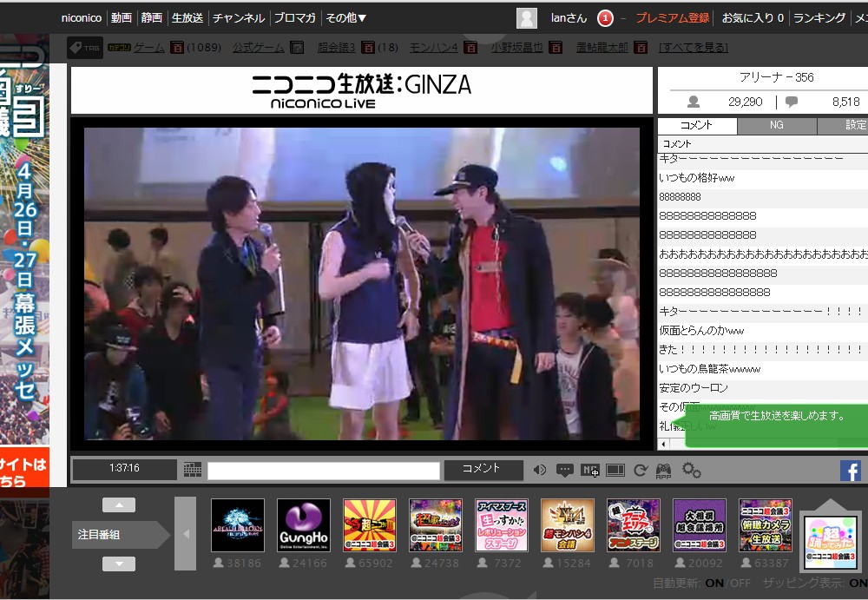Open the 動画 menu item
The image size is (868, 600).
[122, 17]
